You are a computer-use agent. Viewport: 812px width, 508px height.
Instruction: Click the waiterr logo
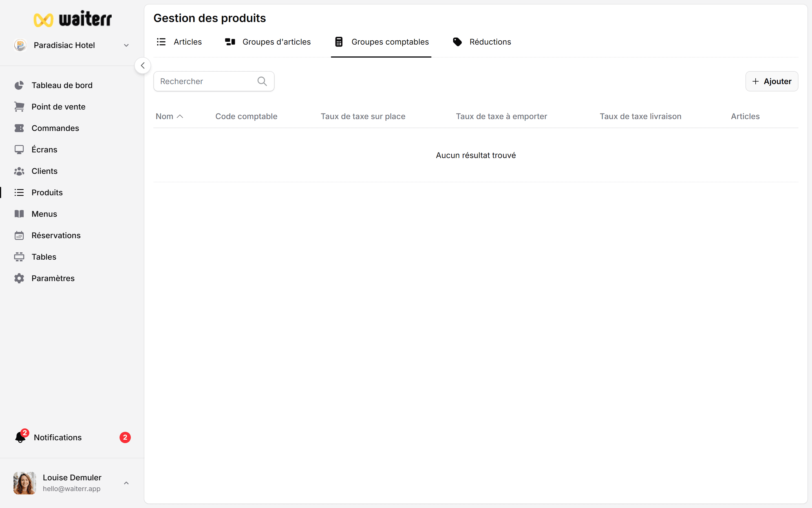tap(73, 19)
